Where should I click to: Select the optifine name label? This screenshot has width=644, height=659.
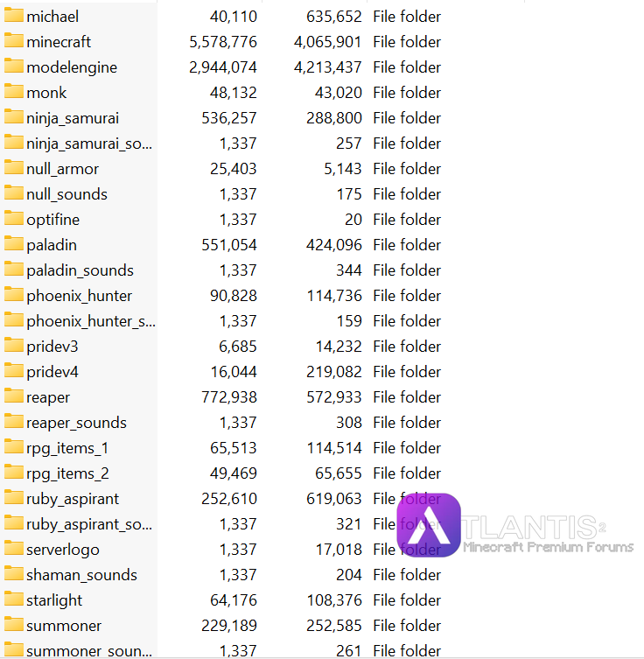pyautogui.click(x=52, y=220)
